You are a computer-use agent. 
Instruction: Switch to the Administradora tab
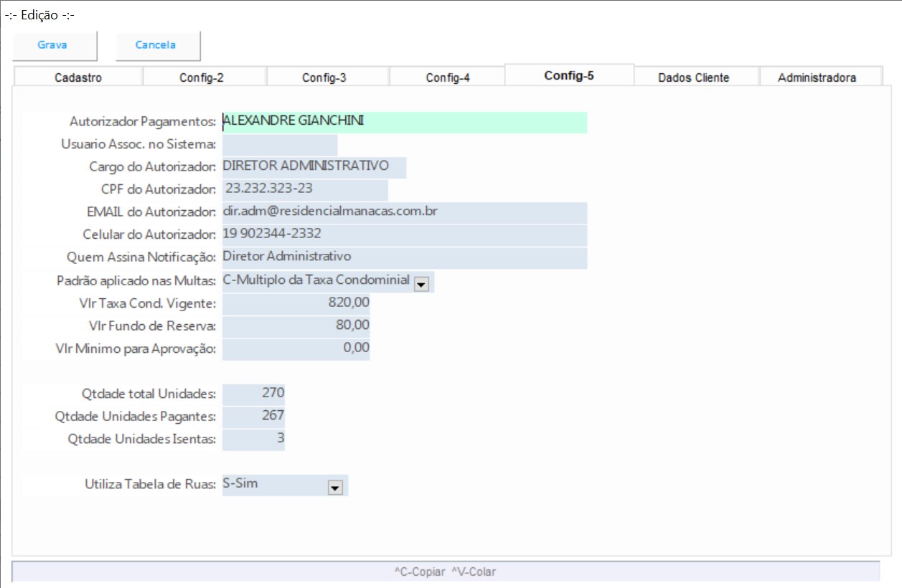click(817, 78)
